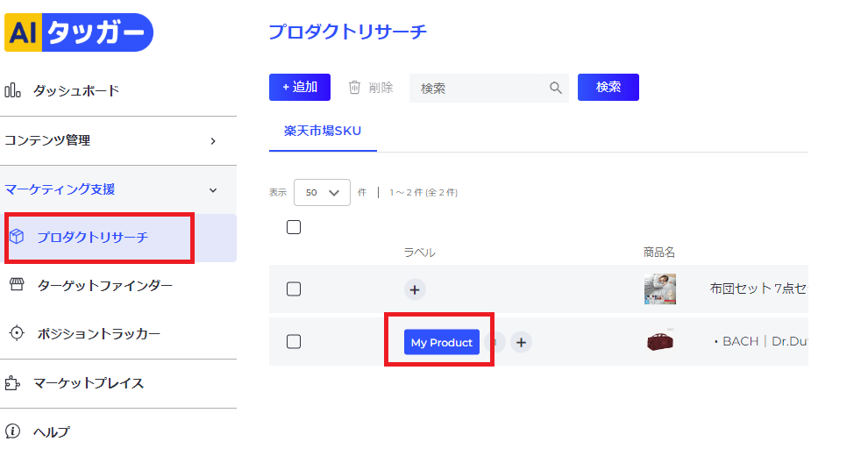Collapse the マーケティング支援 section

click(118, 189)
